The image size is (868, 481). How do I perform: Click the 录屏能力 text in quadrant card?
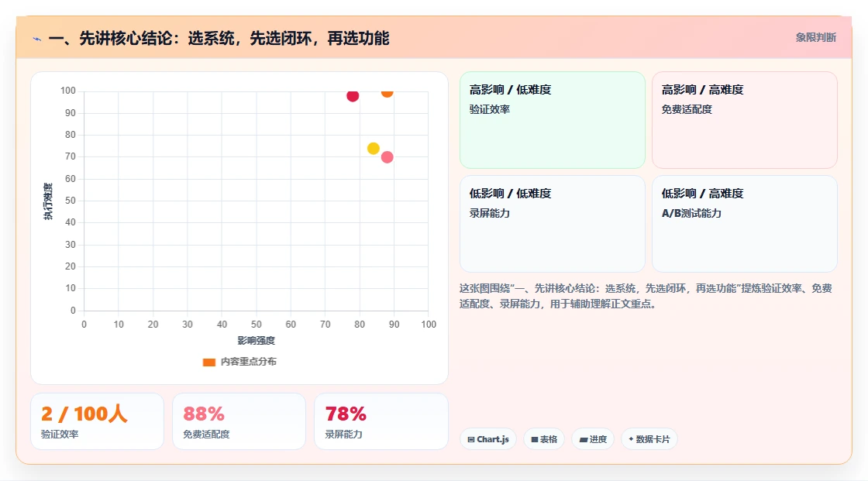click(489, 213)
